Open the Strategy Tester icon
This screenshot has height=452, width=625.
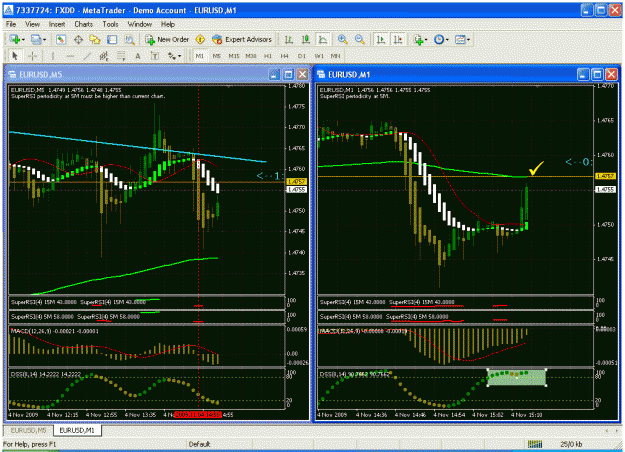[129, 39]
